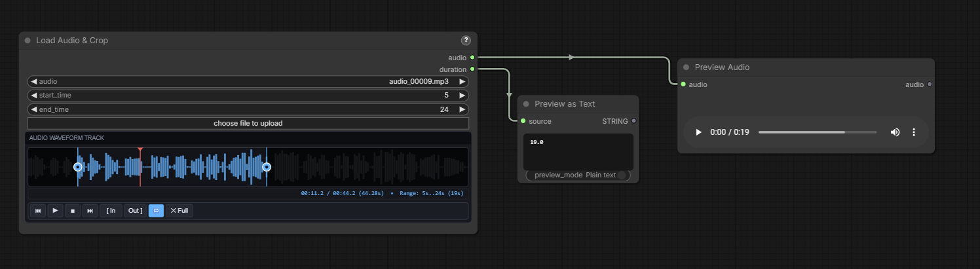Click the AUDIO WAVEFORM TRACK label
Viewport: 980px width, 269px height.
67,138
